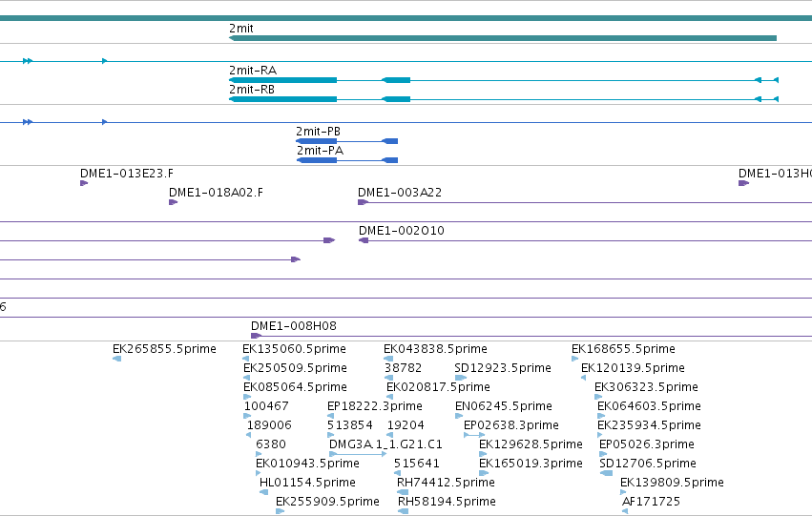
Task: Select EST EK139809.5prime
Action: click(x=672, y=483)
